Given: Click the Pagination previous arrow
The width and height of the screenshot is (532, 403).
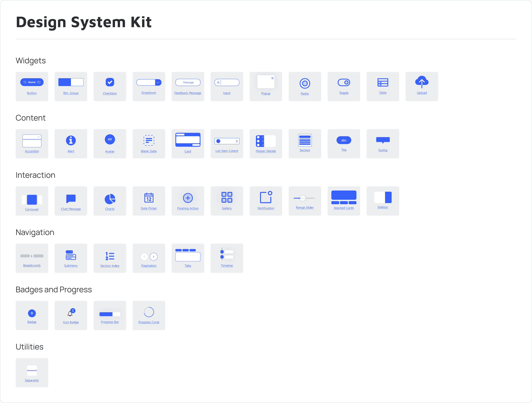Looking at the screenshot, I should [x=144, y=257].
